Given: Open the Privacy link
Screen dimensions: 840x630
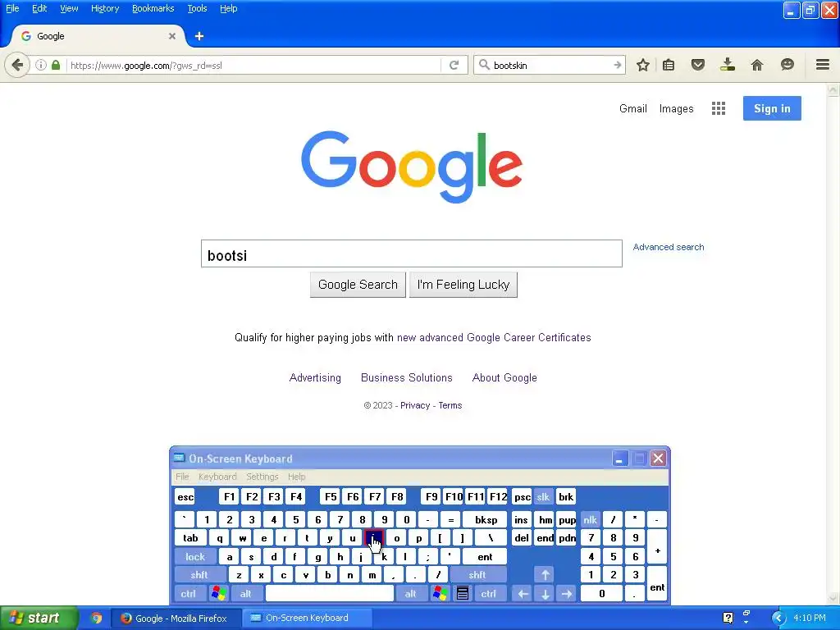Looking at the screenshot, I should point(415,405).
